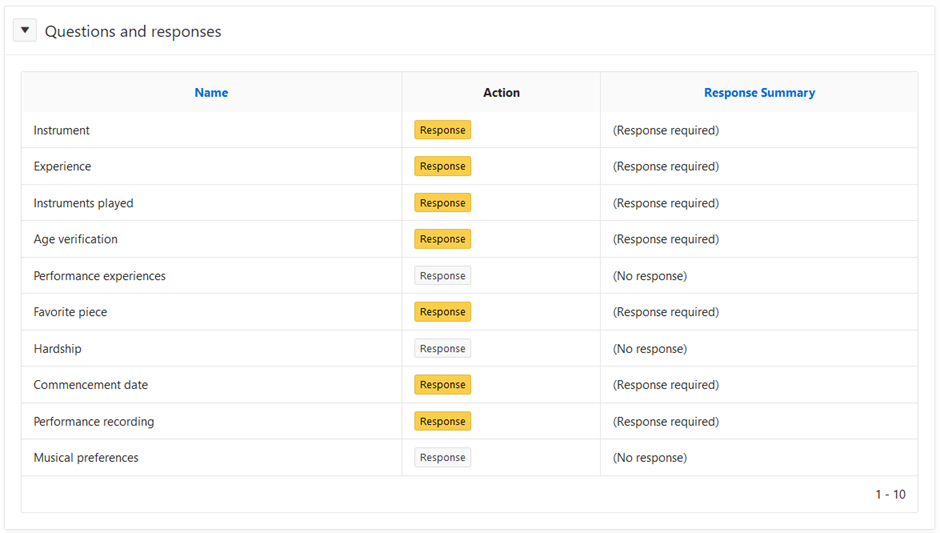The height and width of the screenshot is (533, 940).
Task: Click Response button for Favorite piece
Action: point(442,312)
